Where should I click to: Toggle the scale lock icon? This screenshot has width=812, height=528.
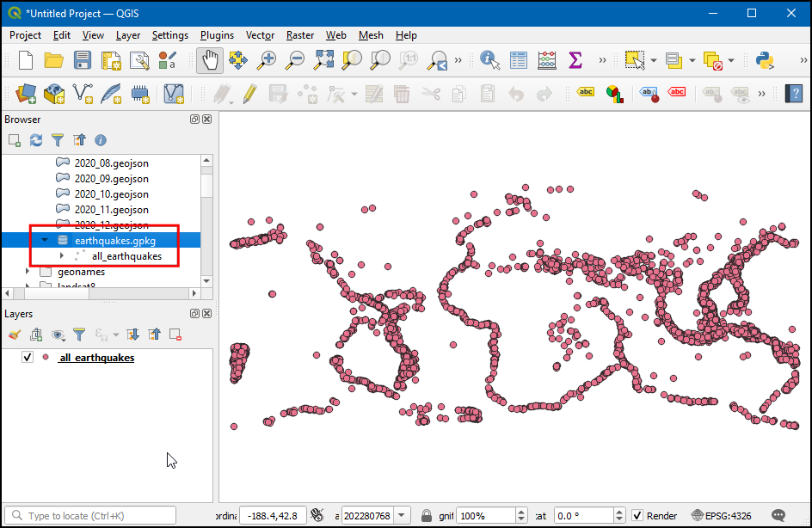tap(427, 516)
